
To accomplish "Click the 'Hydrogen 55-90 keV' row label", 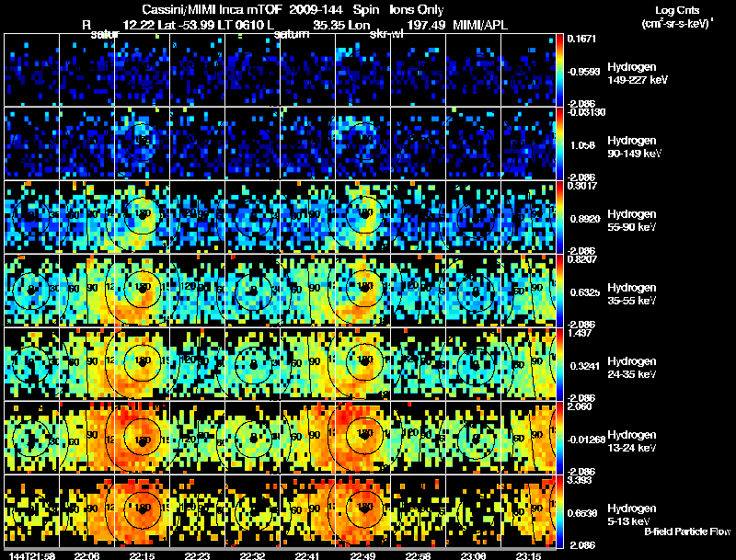I will click(x=632, y=221).
